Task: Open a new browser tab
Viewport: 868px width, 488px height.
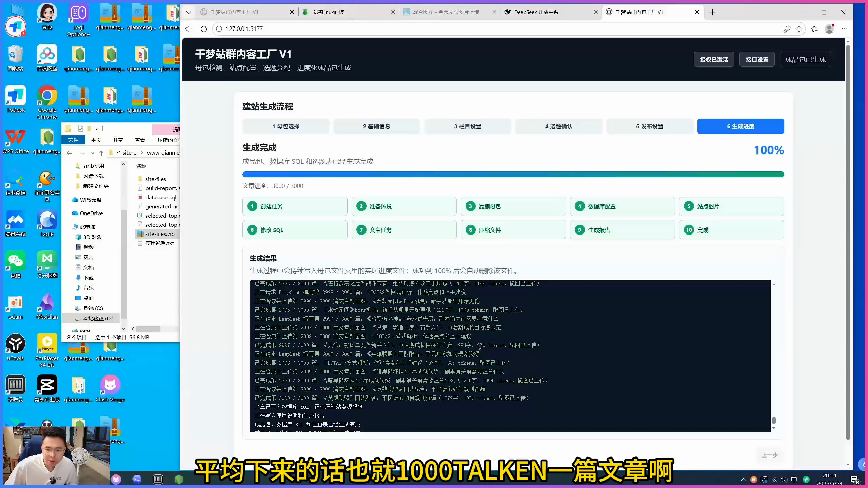Action: [712, 12]
